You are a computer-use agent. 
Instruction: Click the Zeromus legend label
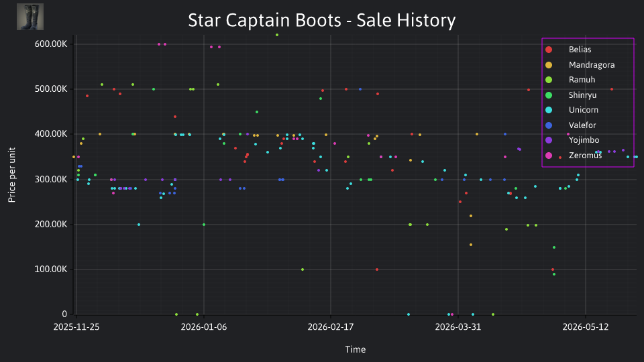[585, 155]
